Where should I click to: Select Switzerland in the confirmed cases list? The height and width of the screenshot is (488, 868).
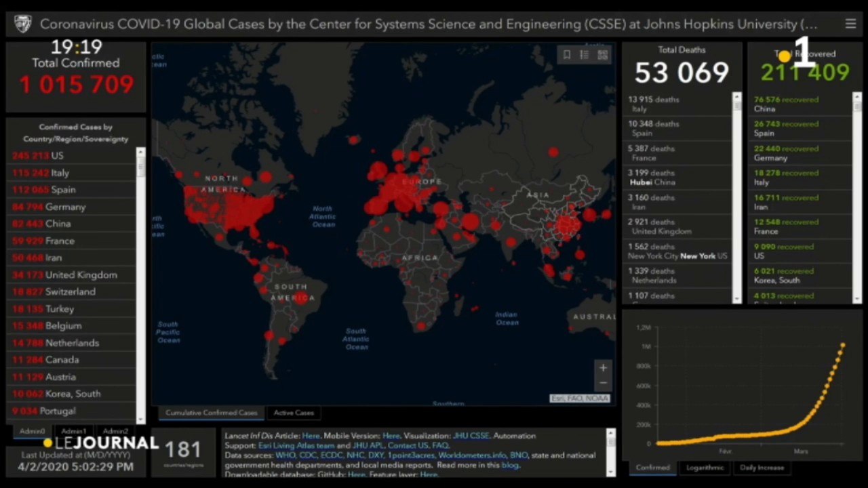pos(71,291)
